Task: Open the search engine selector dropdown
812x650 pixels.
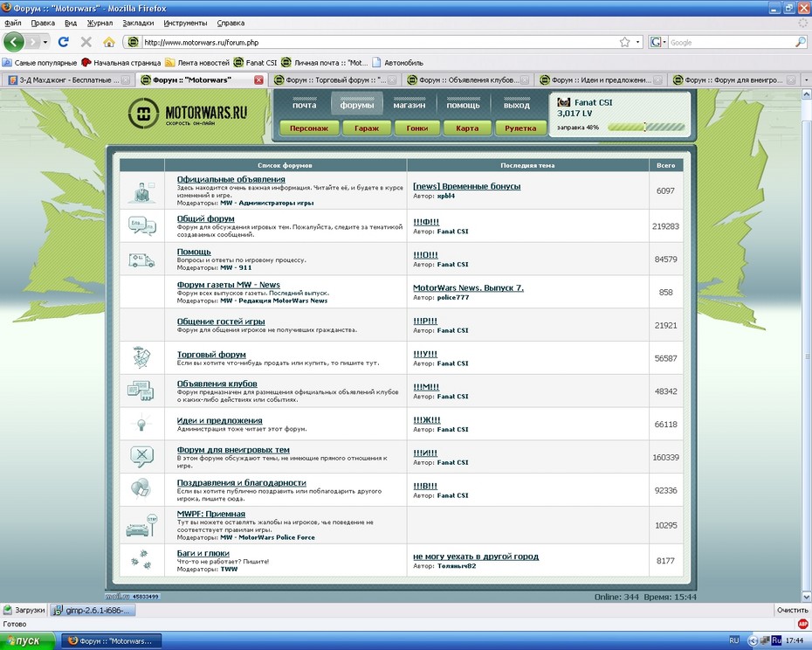Action: (658, 43)
